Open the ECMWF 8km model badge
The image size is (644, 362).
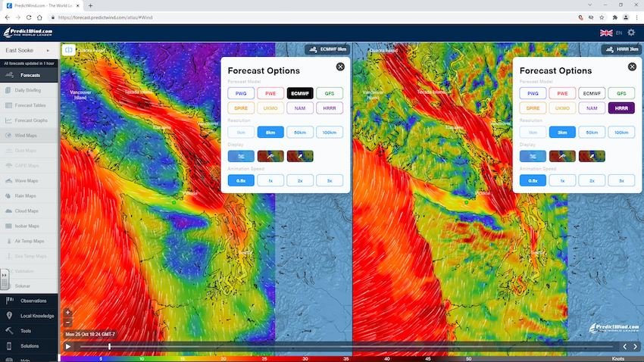327,49
